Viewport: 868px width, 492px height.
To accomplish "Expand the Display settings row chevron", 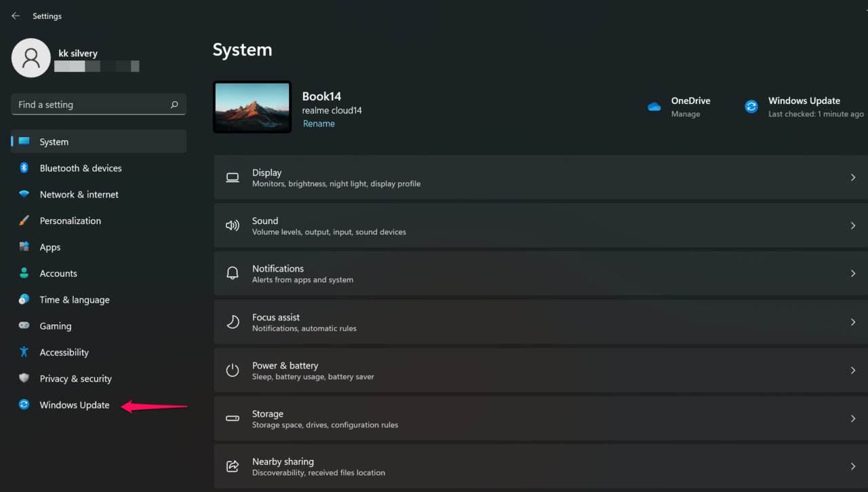I will click(853, 177).
